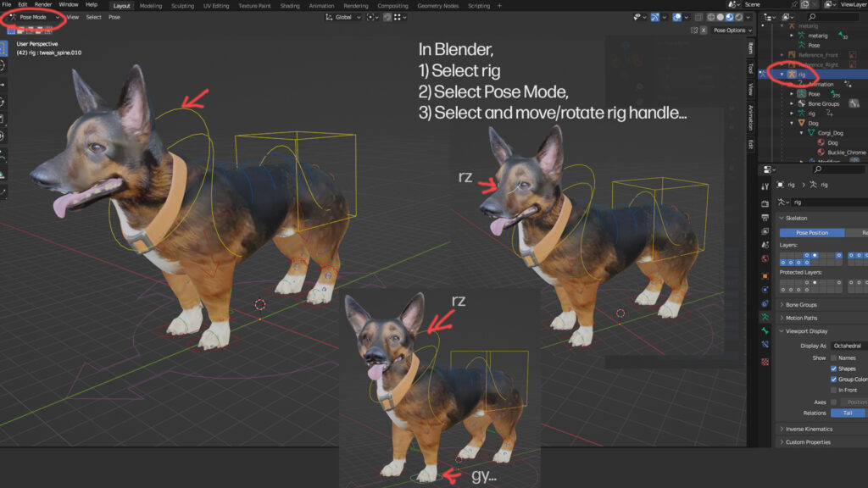Open the Pose Mode selector dropdown
Screen dimensions: 868x488
coord(34,17)
